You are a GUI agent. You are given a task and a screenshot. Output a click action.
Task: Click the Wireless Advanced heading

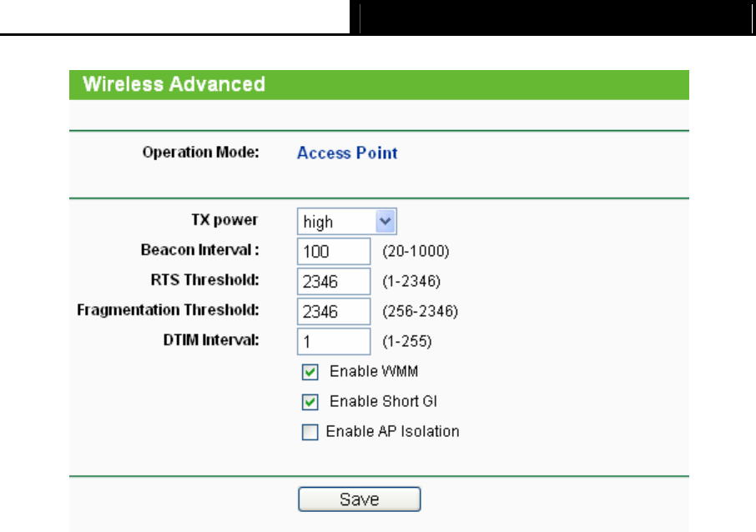click(174, 84)
